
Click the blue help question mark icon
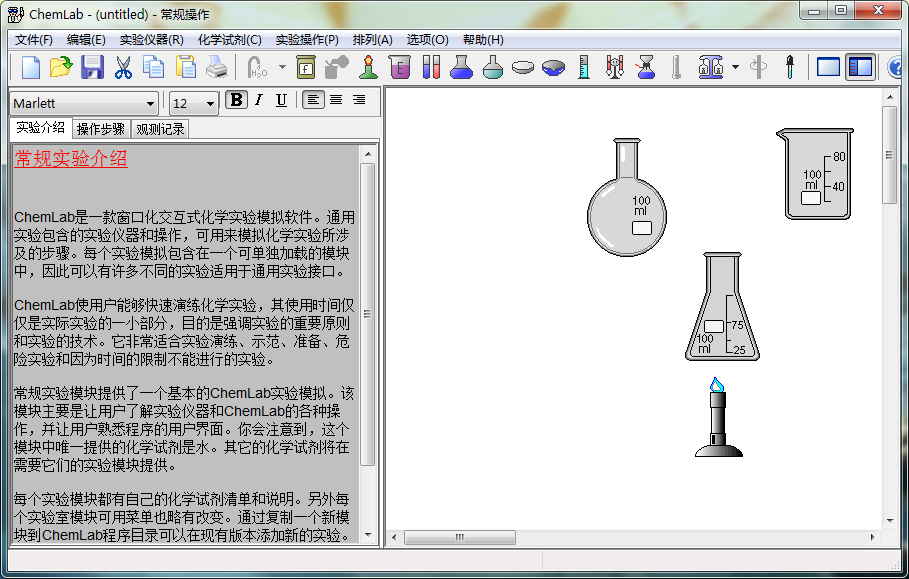(x=897, y=67)
